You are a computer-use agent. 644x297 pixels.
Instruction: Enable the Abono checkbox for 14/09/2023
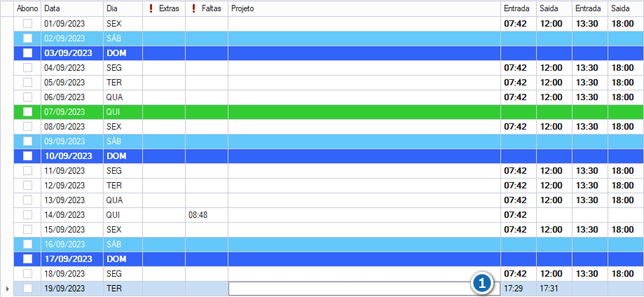coord(27,215)
